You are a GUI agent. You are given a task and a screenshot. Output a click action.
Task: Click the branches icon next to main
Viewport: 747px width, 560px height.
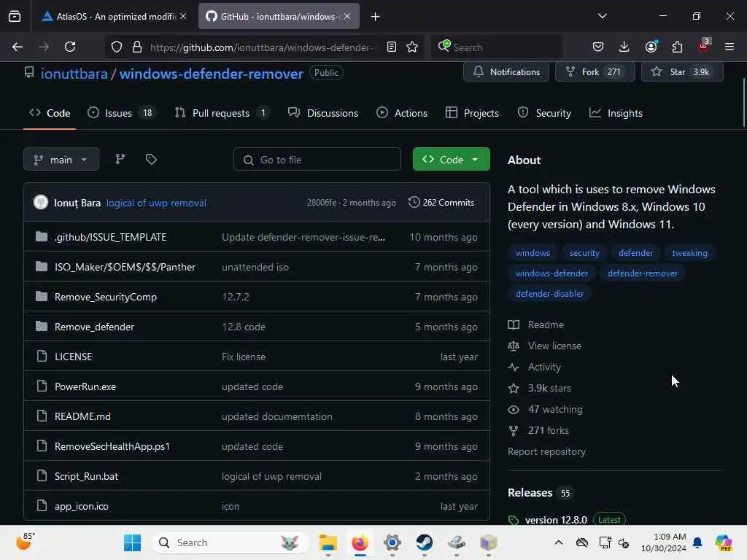(120, 159)
